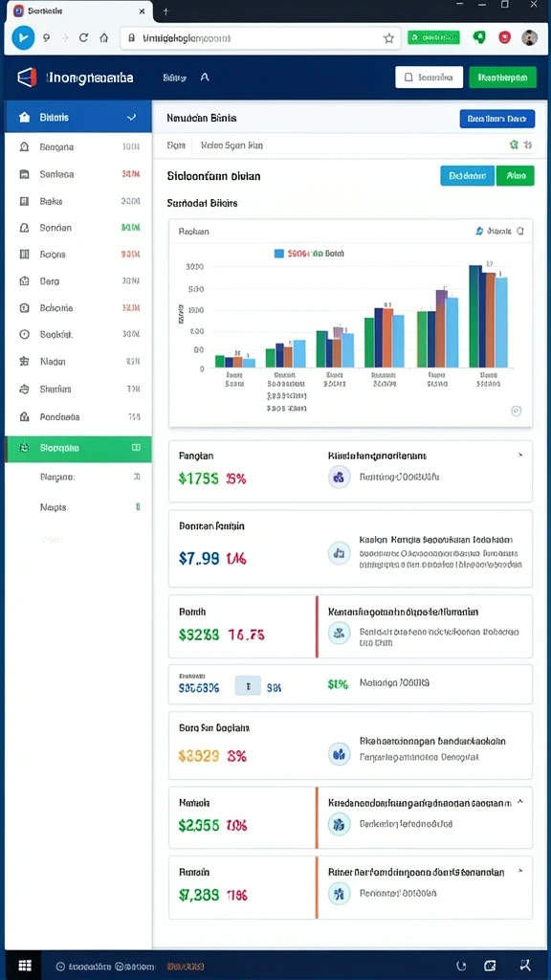This screenshot has width=551, height=980.
Task: Expand the Pangtan card arrow at right
Action: click(x=521, y=457)
